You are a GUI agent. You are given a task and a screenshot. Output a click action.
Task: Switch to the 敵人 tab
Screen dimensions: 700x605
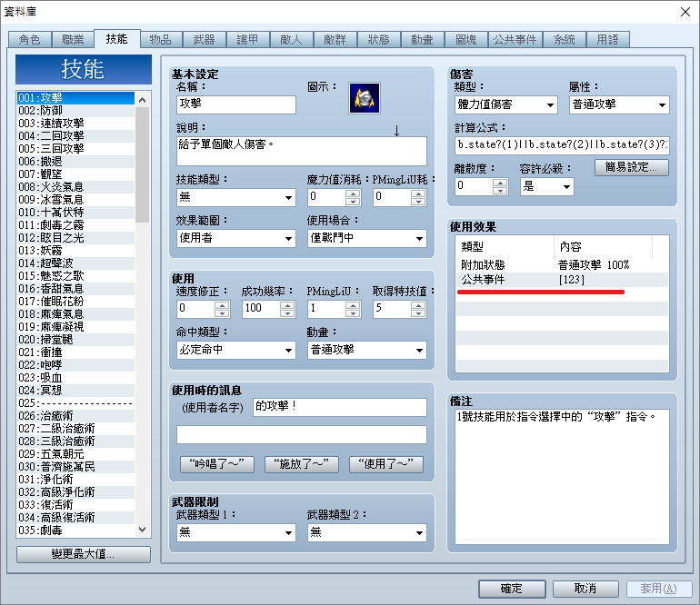291,40
